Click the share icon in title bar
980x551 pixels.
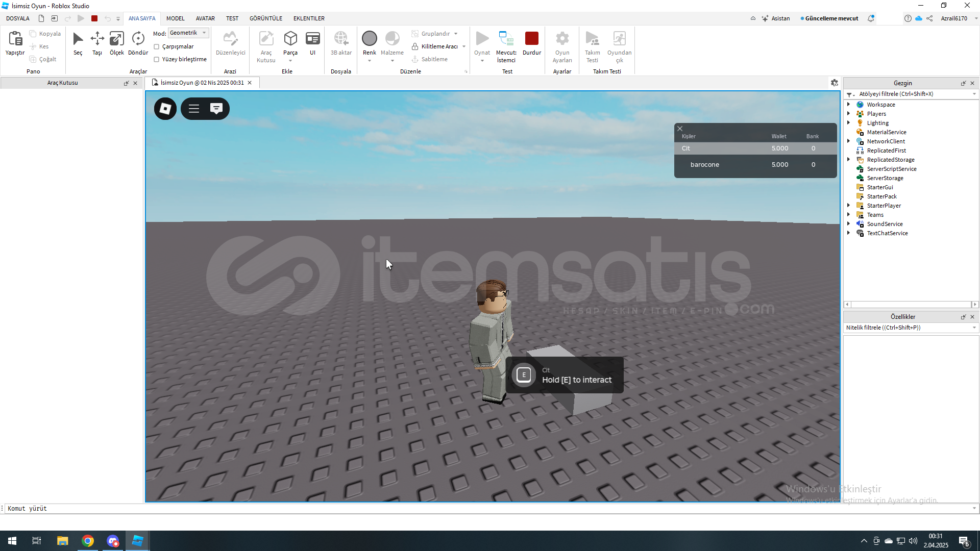tap(929, 18)
